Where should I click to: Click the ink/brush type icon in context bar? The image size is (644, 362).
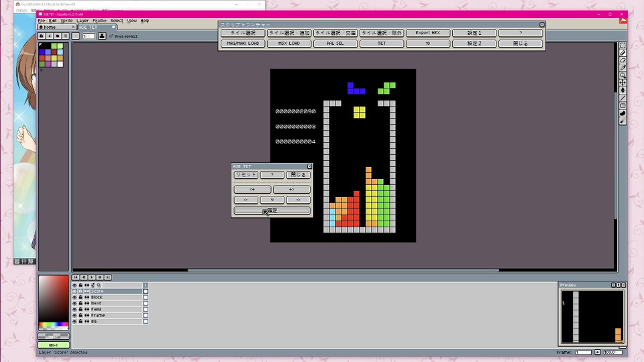tap(102, 36)
